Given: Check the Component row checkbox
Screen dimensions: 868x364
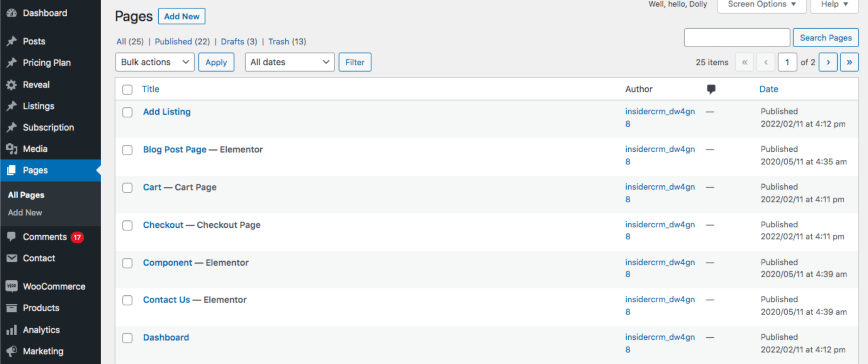Looking at the screenshot, I should click(x=128, y=263).
